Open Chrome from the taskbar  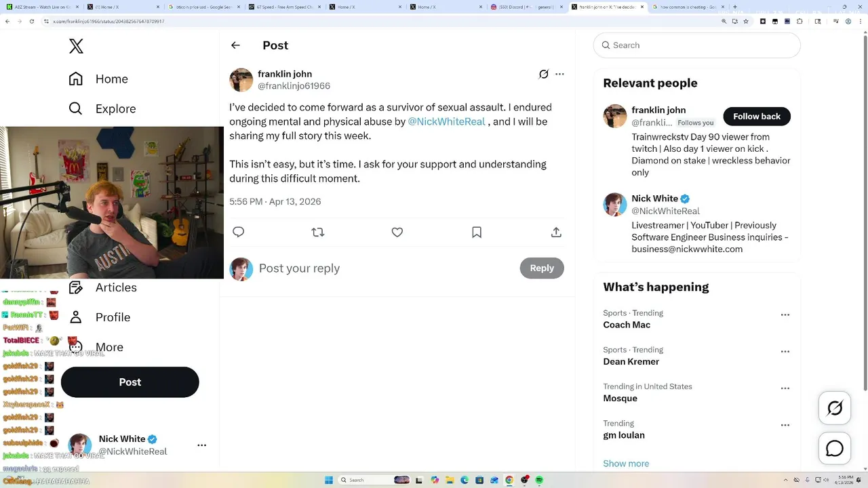[509, 480]
